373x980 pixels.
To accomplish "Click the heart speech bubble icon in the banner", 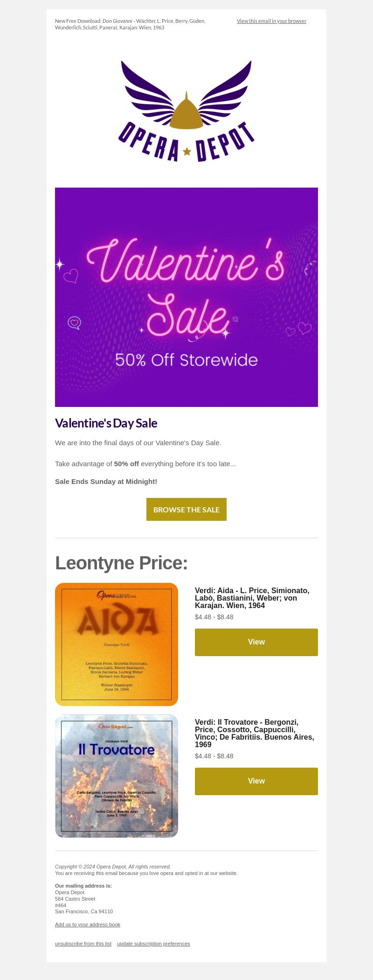I will click(x=75, y=322).
